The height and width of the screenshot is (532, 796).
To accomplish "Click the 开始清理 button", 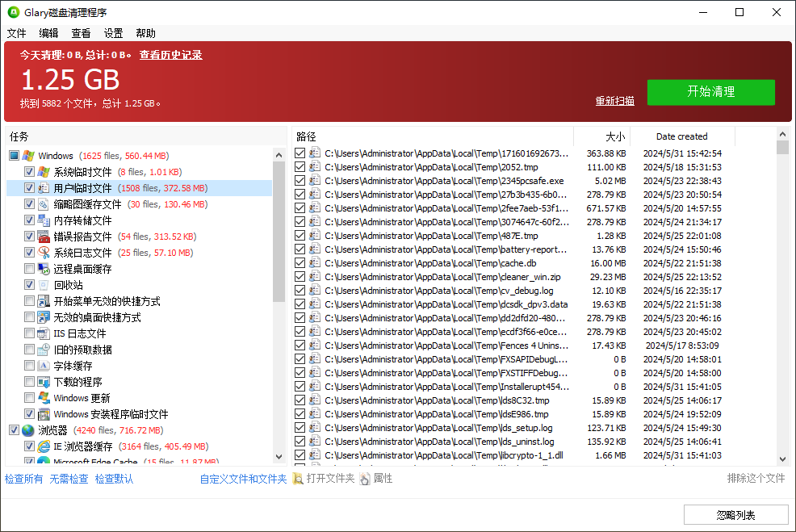I will coord(710,92).
